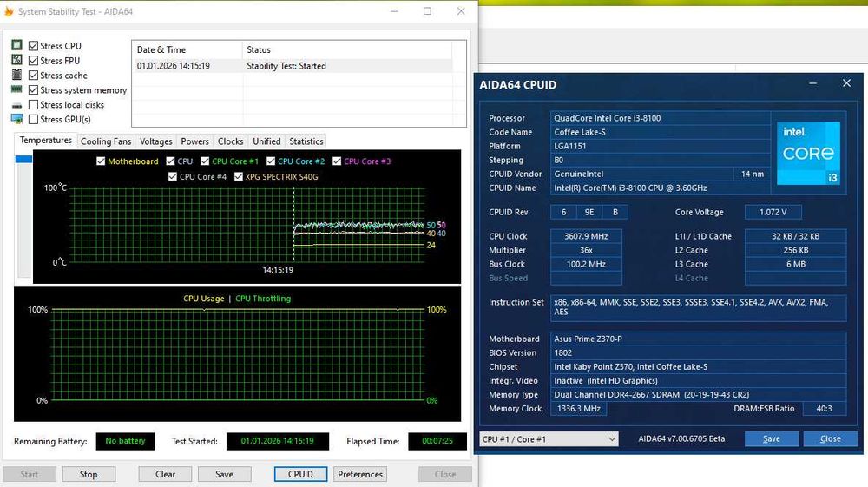Click the Test Started timestamp field
This screenshot has height=487, width=868.
coord(278,441)
